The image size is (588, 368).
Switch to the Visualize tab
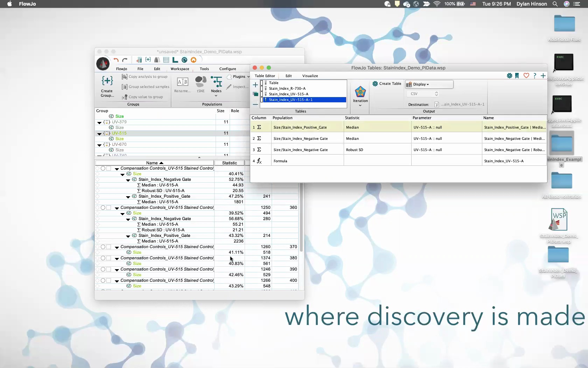click(310, 76)
